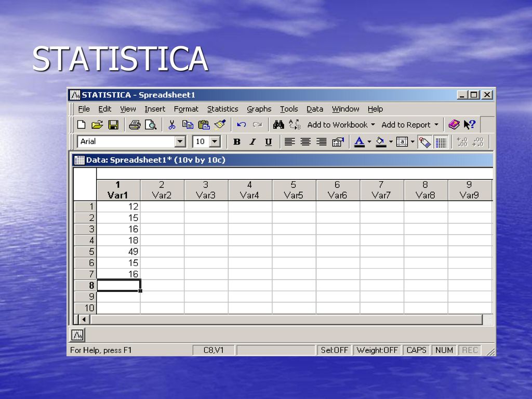Toggle the gridlines display button
This screenshot has width=532, height=399.
pyautogui.click(x=441, y=142)
